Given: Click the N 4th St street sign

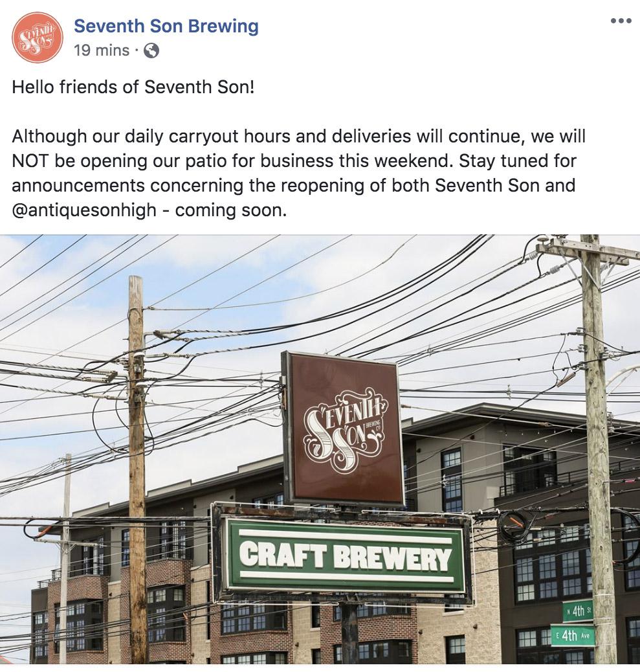Looking at the screenshot, I should 578,610.
